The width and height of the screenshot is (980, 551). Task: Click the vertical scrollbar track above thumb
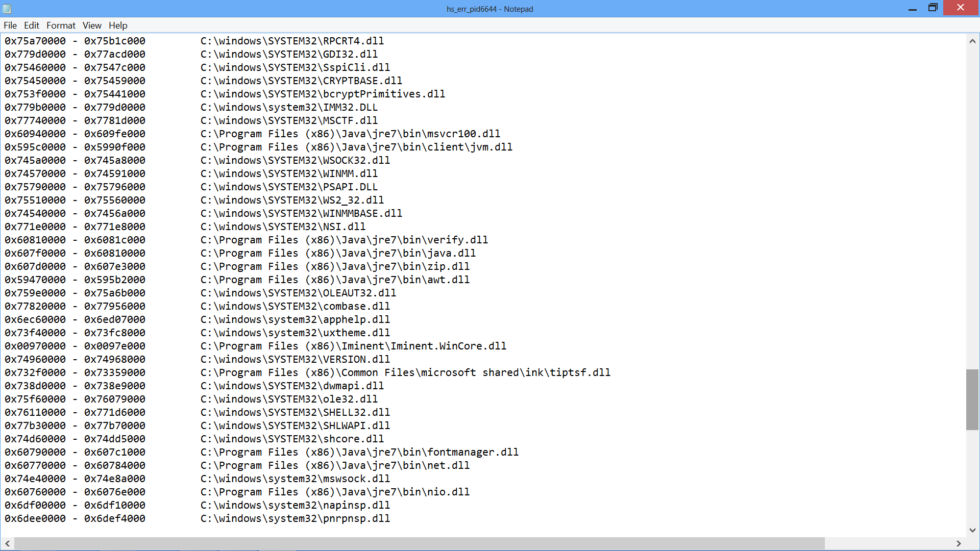click(972, 204)
